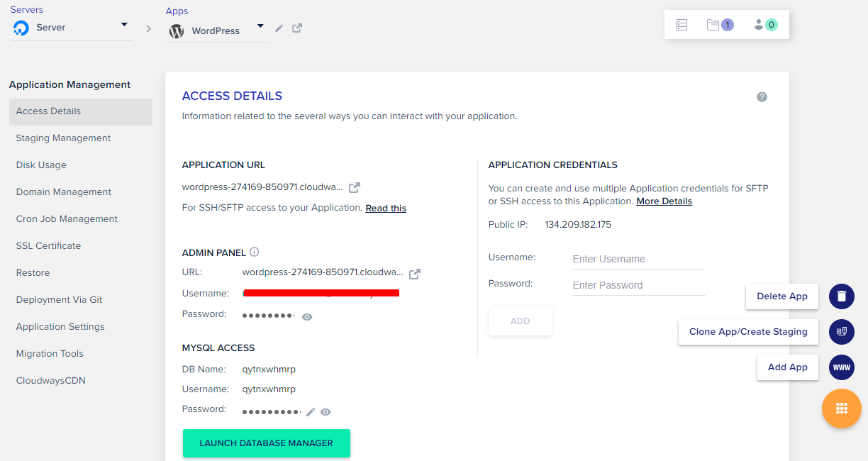This screenshot has height=461, width=868.
Task: Click the MySQL Username value qytnxwhmrp
Action: 269,389
